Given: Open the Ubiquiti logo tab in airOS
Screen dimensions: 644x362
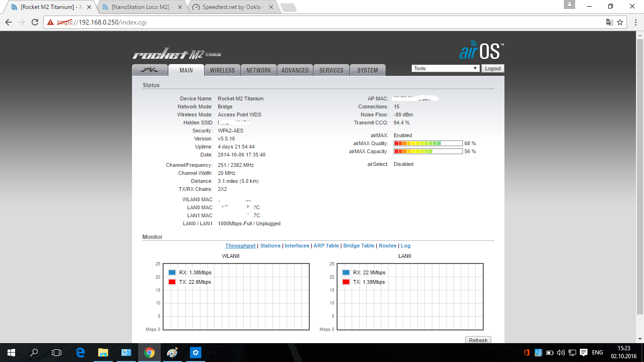Looking at the screenshot, I should click(x=150, y=70).
